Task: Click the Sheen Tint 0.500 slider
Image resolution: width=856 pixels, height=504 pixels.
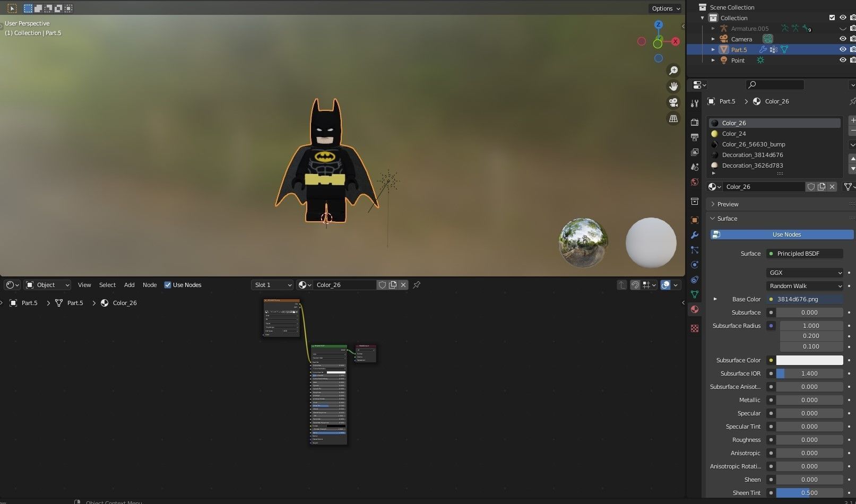Action: click(809, 493)
